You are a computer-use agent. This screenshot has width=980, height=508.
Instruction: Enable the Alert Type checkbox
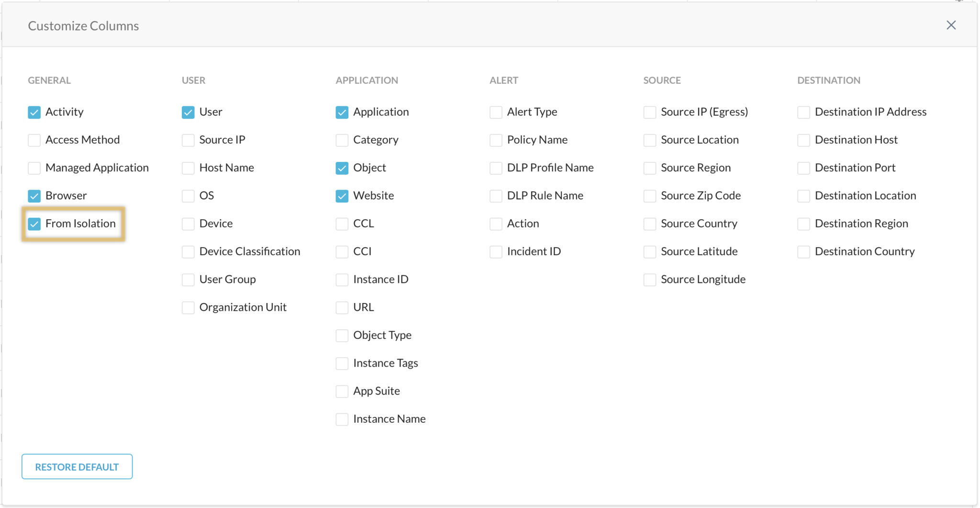(496, 113)
